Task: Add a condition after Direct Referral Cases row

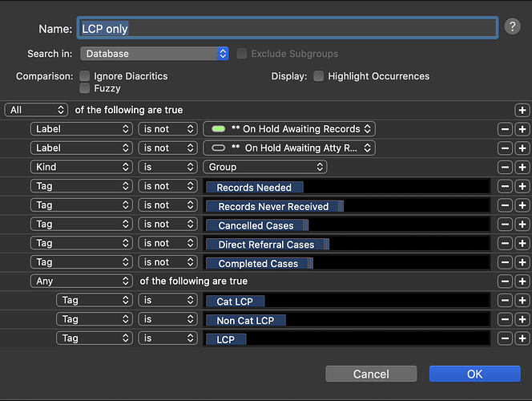Action: [522, 243]
